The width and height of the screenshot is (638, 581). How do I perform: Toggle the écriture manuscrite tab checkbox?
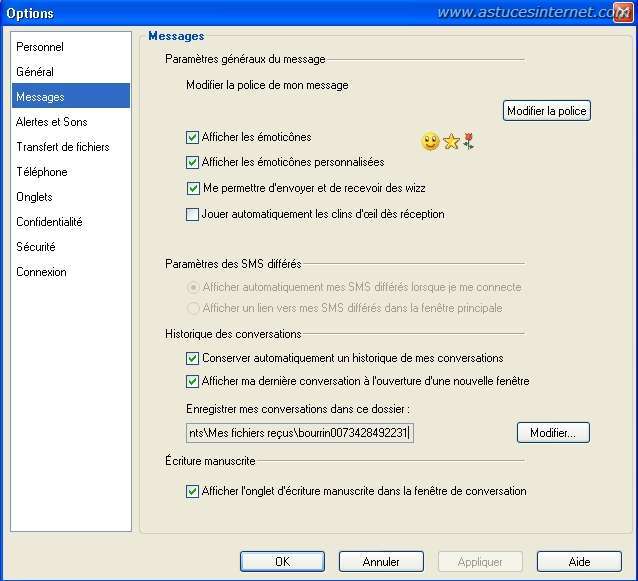pos(192,491)
